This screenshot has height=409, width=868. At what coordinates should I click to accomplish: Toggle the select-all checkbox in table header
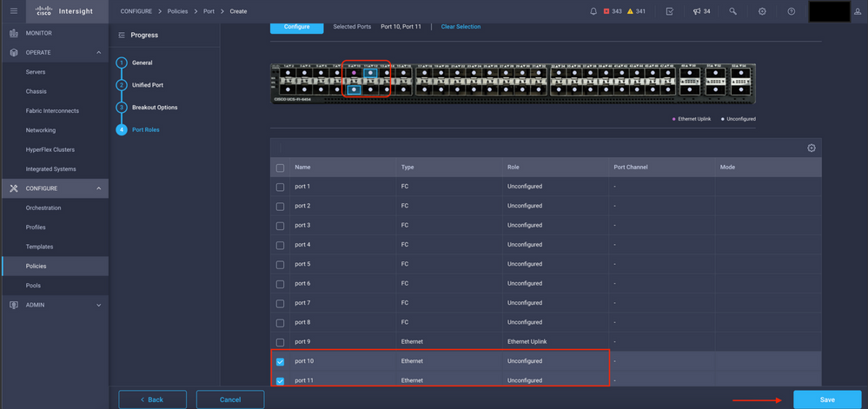click(280, 168)
